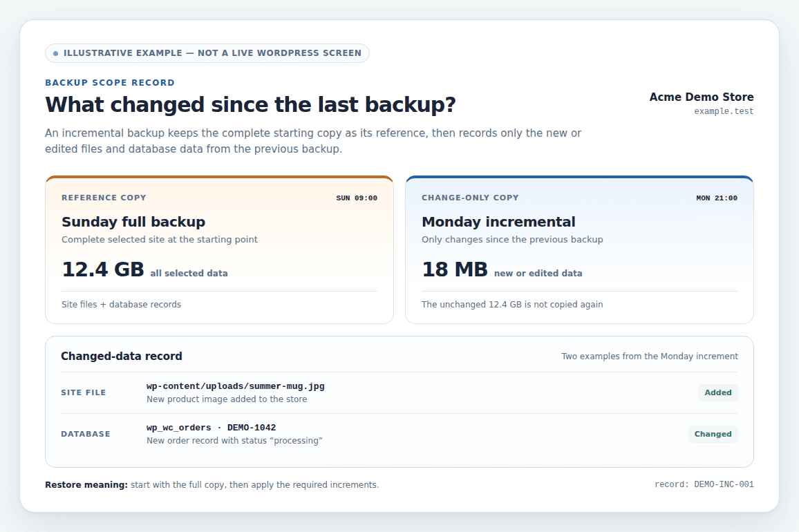The height and width of the screenshot is (532, 799).
Task: Select the 'Sunday full backup' card title
Action: click(133, 222)
